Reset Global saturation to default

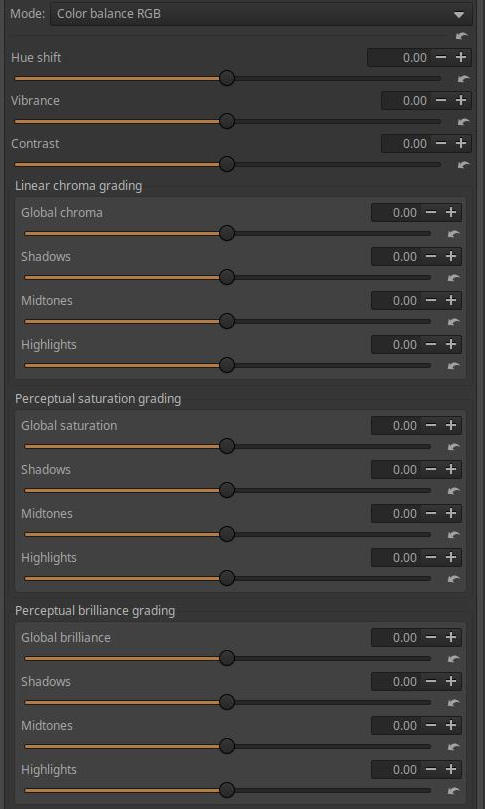(454, 447)
